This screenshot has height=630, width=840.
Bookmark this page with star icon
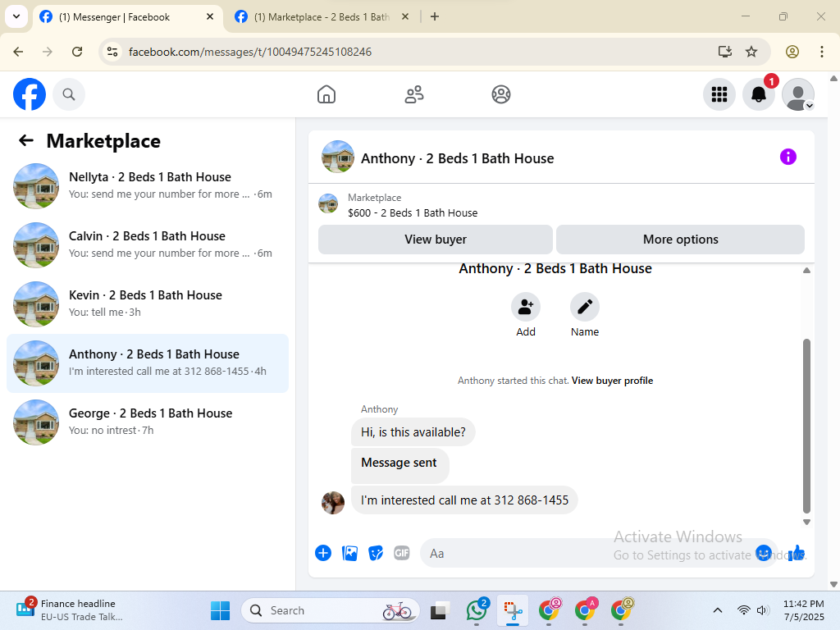tap(751, 52)
